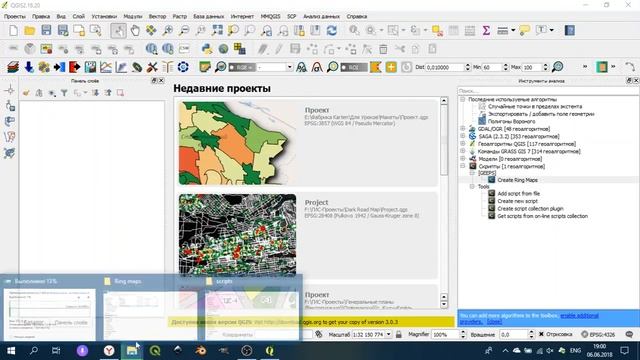Open a project with the yellow folder icon
The height and width of the screenshot is (360, 640).
pyautogui.click(x=29, y=31)
